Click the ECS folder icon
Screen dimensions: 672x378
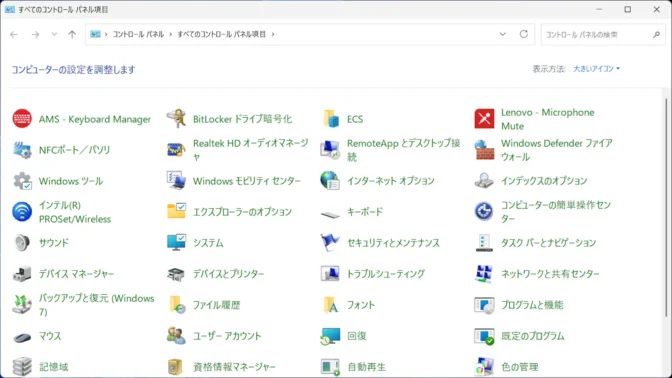click(x=330, y=119)
